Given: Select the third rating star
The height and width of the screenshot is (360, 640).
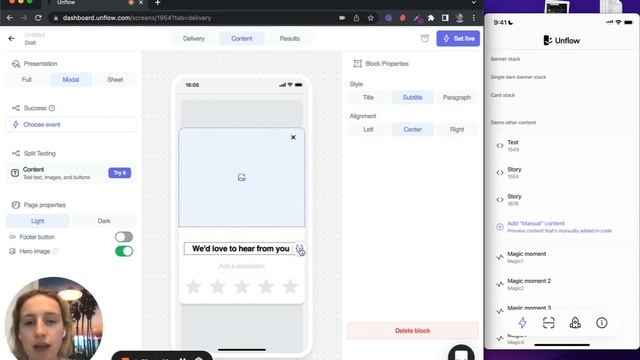Looking at the screenshot, I should [x=242, y=287].
